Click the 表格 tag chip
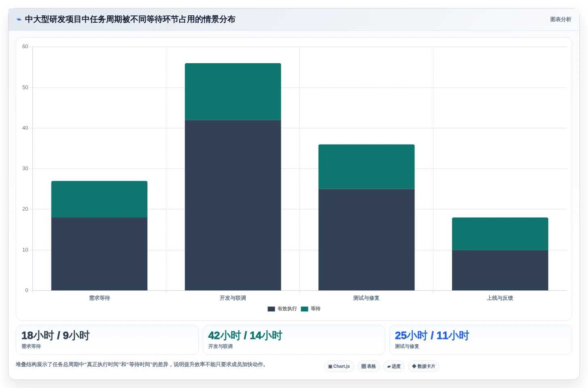The height and width of the screenshot is (388, 588). coord(369,366)
